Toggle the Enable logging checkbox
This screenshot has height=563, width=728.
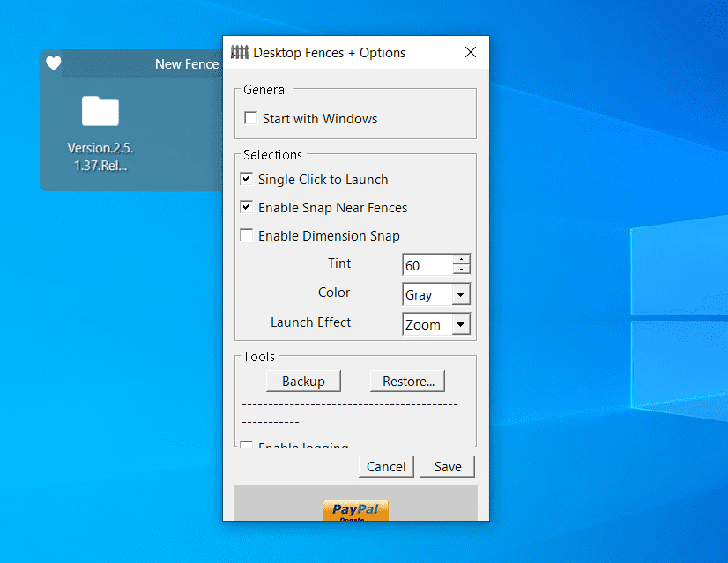click(247, 444)
